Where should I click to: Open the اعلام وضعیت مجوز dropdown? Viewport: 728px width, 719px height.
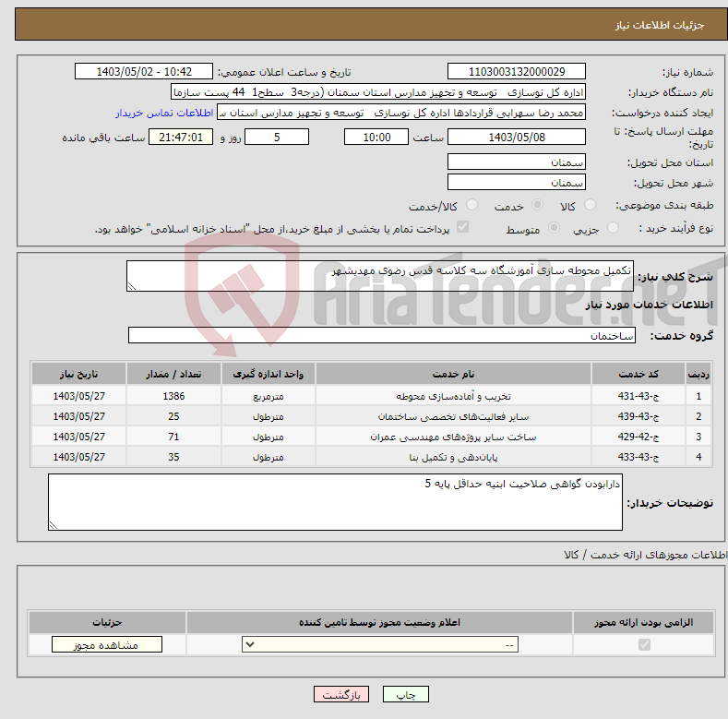(380, 644)
